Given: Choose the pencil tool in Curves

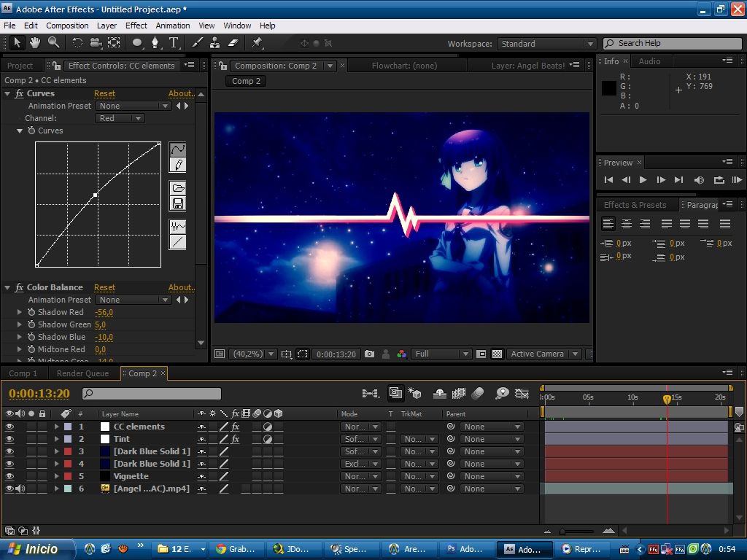Looking at the screenshot, I should coord(178,165).
